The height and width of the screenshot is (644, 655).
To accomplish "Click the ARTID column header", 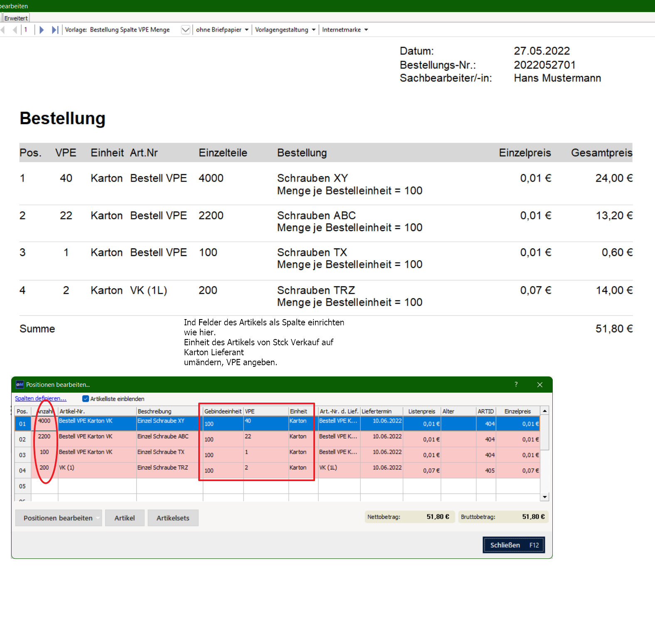I will 485,411.
